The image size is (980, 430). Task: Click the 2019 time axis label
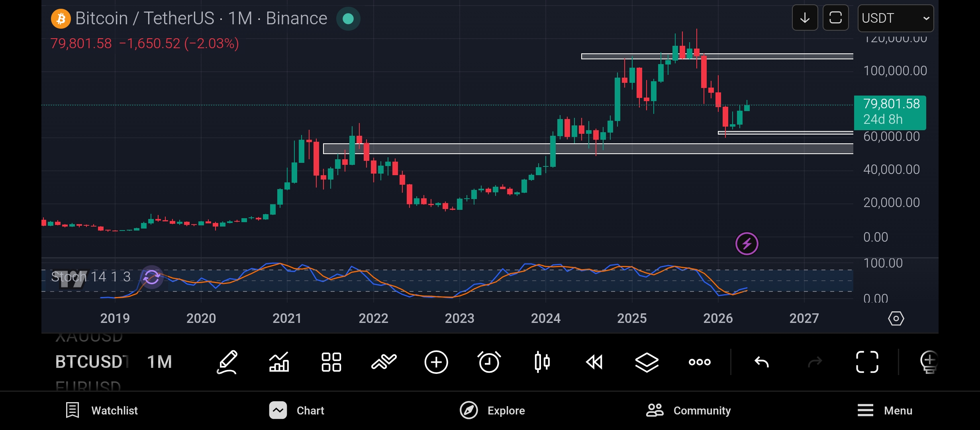coord(115,319)
